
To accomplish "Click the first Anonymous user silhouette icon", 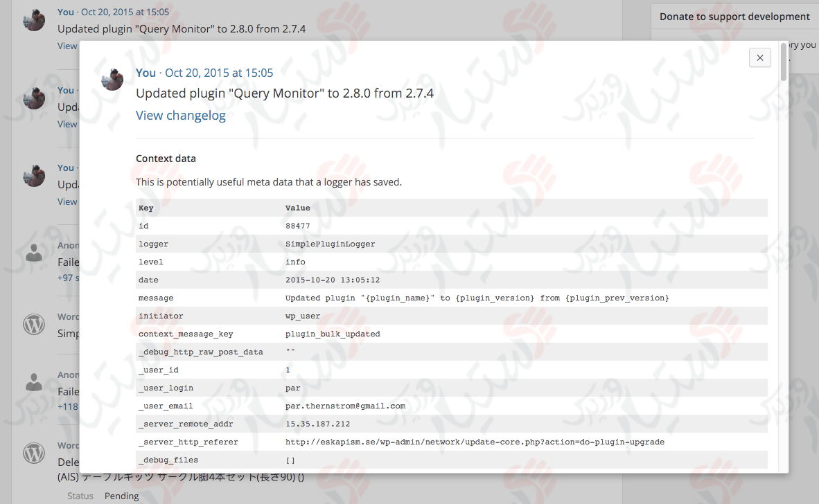I will 34,253.
